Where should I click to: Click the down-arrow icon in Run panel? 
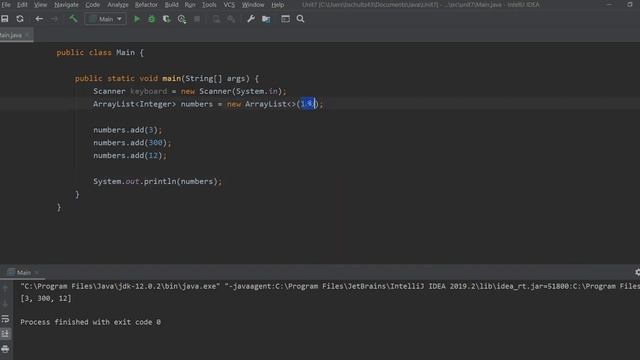click(x=5, y=304)
